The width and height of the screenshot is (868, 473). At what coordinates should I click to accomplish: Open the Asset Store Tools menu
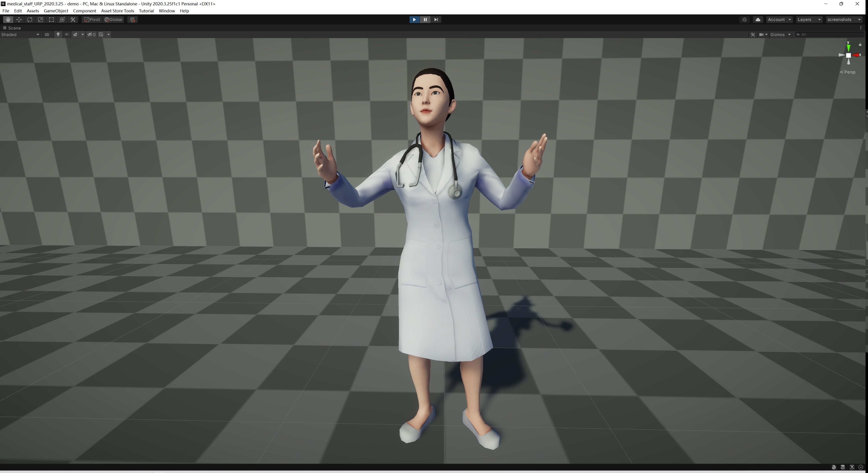pyautogui.click(x=118, y=11)
